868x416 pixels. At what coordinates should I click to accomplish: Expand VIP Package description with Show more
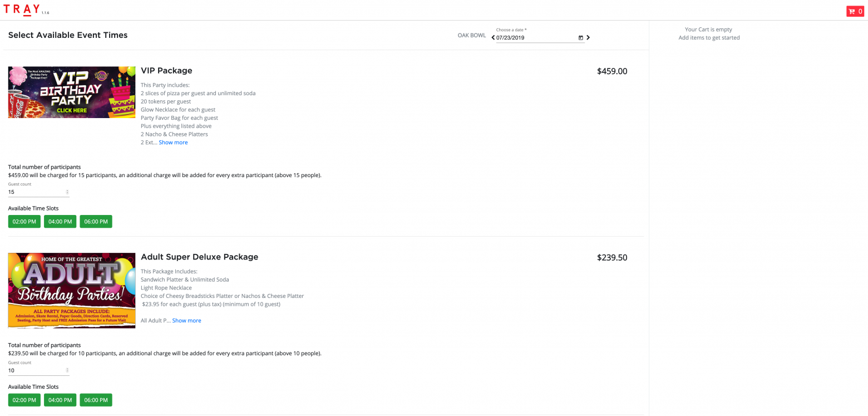click(x=173, y=143)
